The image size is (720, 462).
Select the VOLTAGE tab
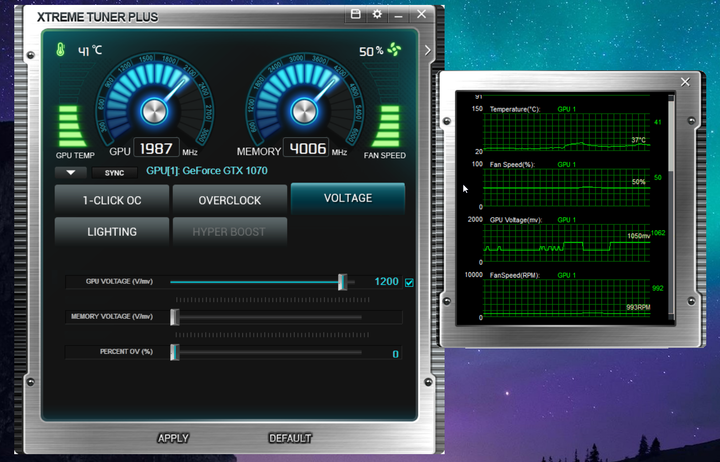tap(348, 198)
